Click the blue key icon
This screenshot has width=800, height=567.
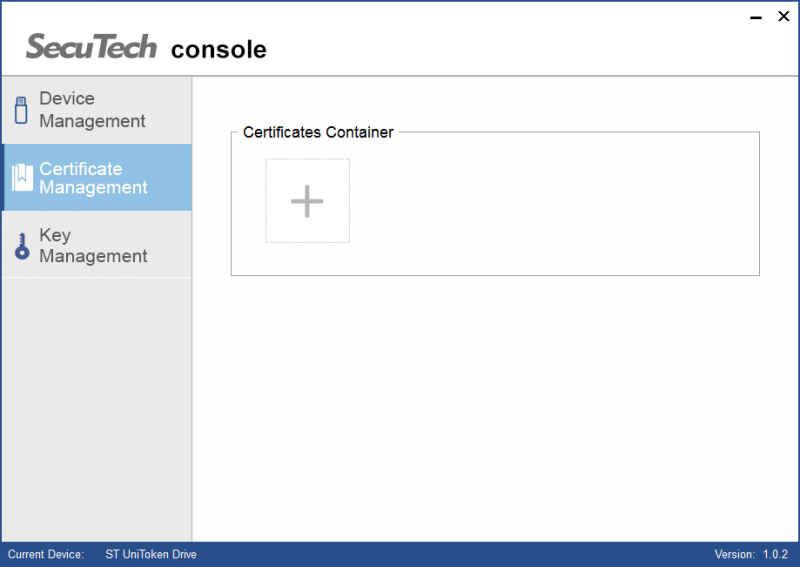coord(22,246)
